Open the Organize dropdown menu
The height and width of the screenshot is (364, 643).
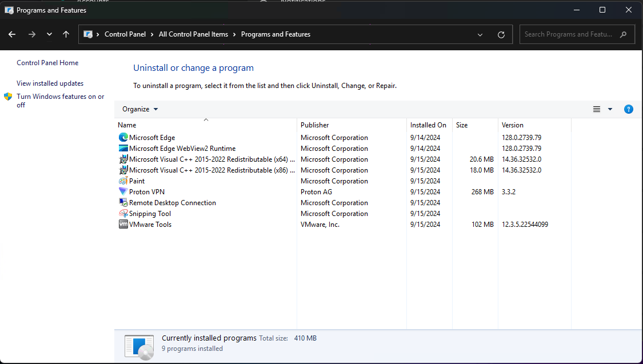tap(140, 109)
